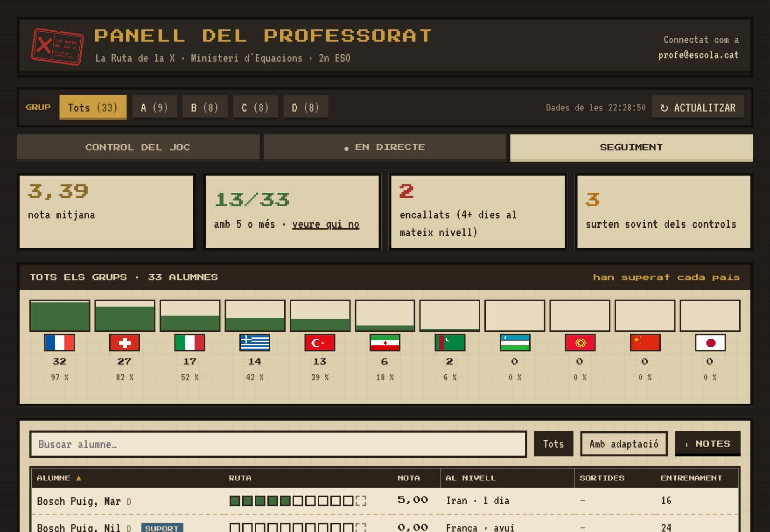
Task: Filter by group B (8)
Action: point(205,107)
